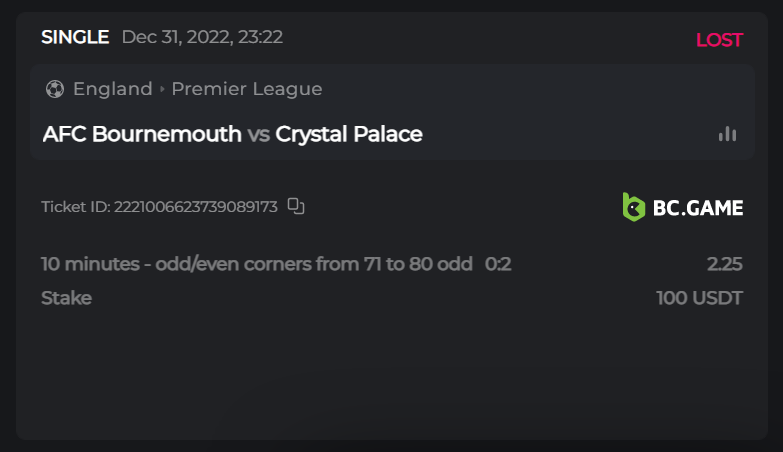The width and height of the screenshot is (783, 452).
Task: Open the Premier League link
Action: [247, 89]
